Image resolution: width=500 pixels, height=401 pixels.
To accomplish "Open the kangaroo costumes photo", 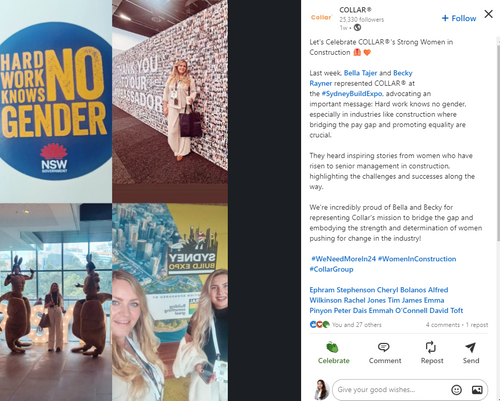I will point(56,302).
